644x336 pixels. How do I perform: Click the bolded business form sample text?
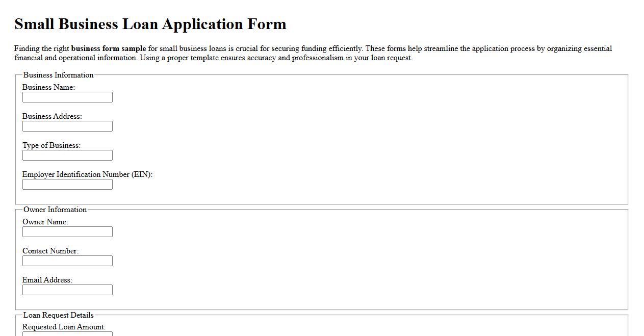[109, 48]
